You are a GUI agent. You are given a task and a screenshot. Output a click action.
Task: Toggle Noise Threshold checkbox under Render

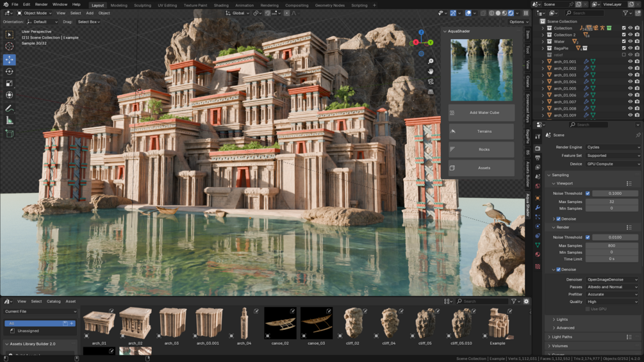588,237
